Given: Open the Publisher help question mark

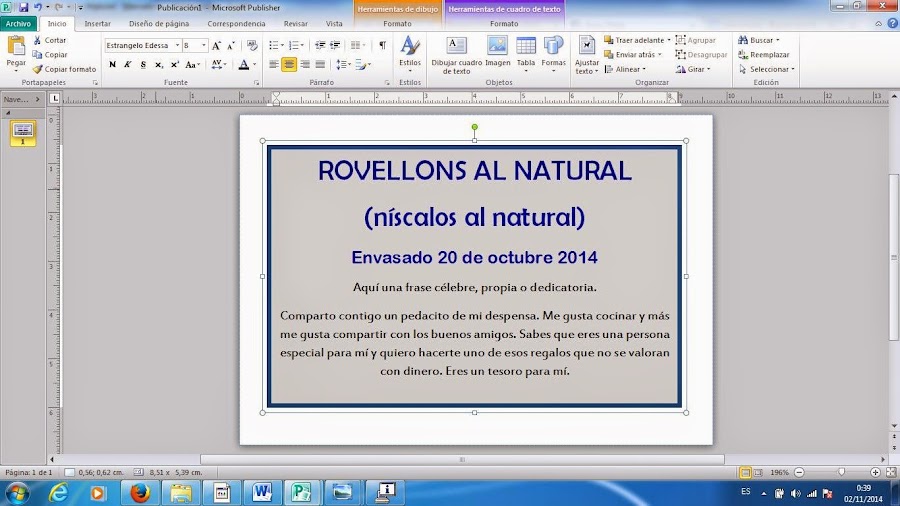Looking at the screenshot, I should [x=893, y=24].
